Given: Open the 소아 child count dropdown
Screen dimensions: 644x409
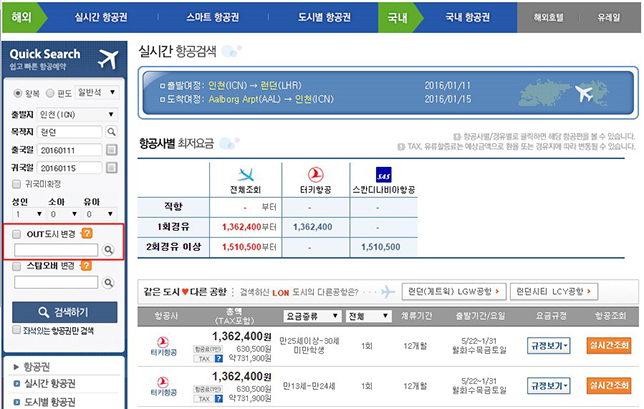Looking at the screenshot, I should pyautogui.click(x=64, y=214).
